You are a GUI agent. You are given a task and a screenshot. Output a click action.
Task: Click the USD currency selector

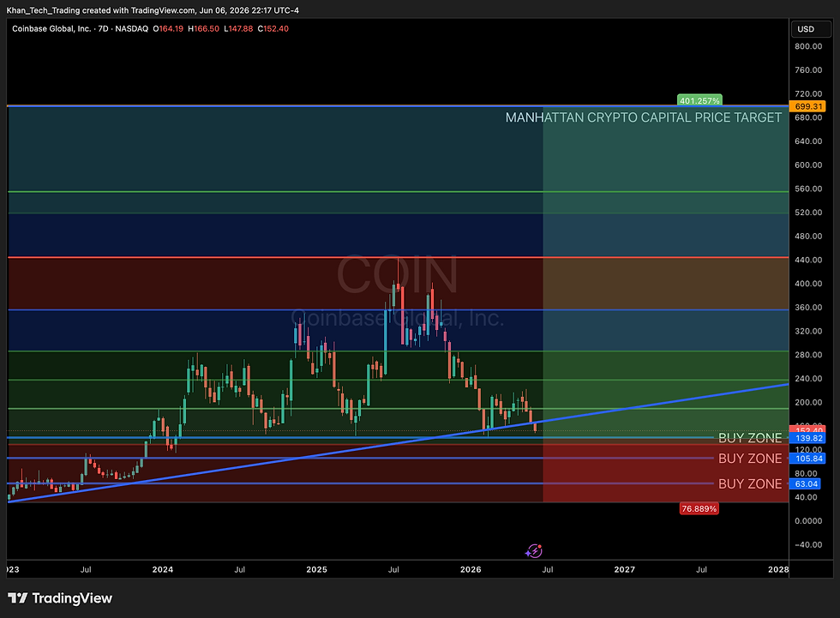(x=811, y=29)
